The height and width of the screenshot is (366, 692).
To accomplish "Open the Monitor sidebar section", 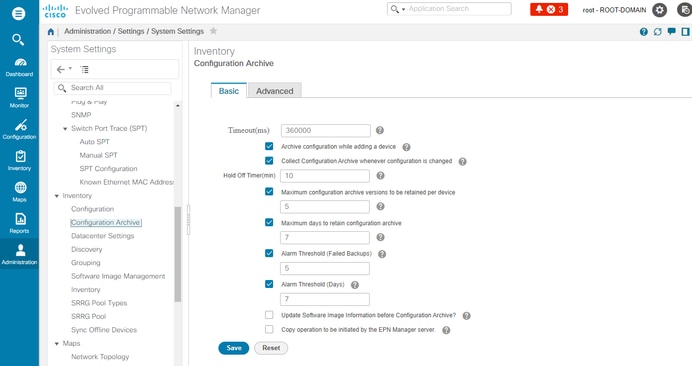I will [x=19, y=98].
